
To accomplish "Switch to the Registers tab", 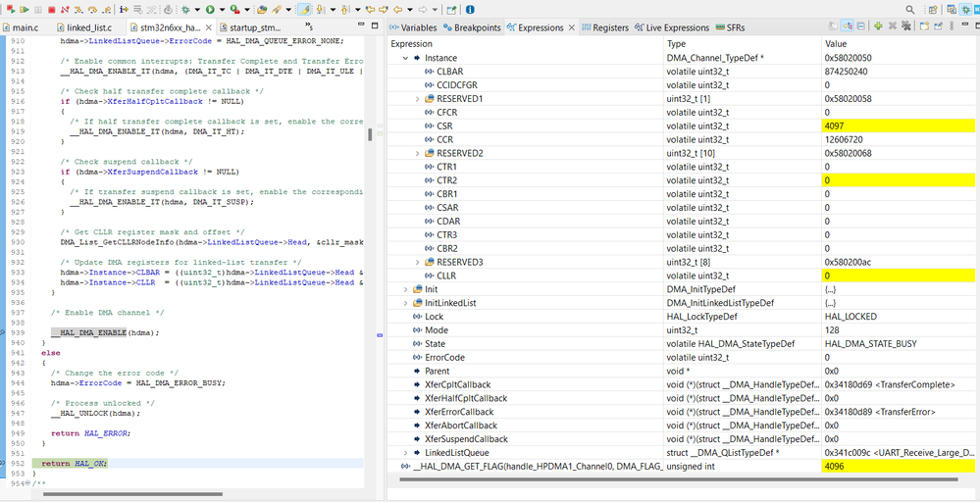I will (604, 27).
